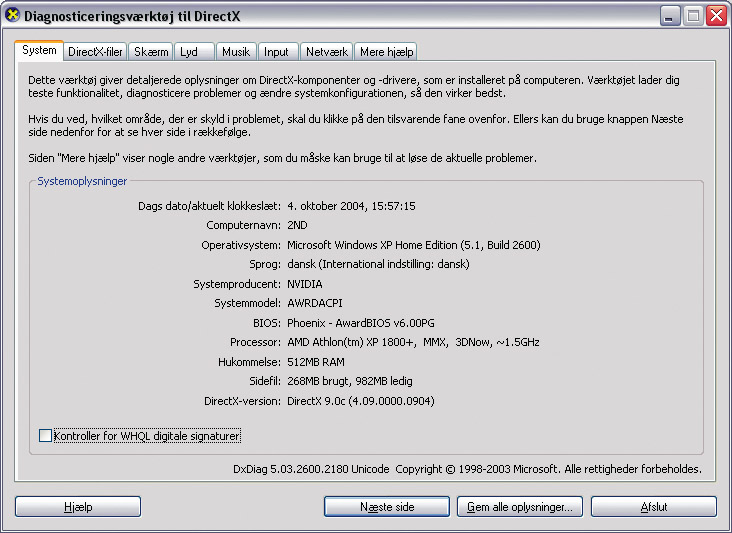Click the Systemoplysninger group label
The width and height of the screenshot is (732, 533).
pos(82,181)
